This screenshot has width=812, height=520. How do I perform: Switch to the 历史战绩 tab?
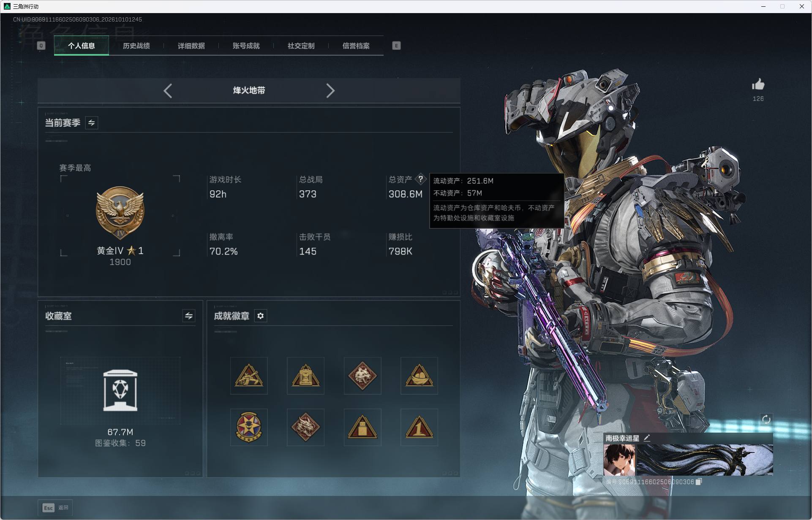point(136,46)
